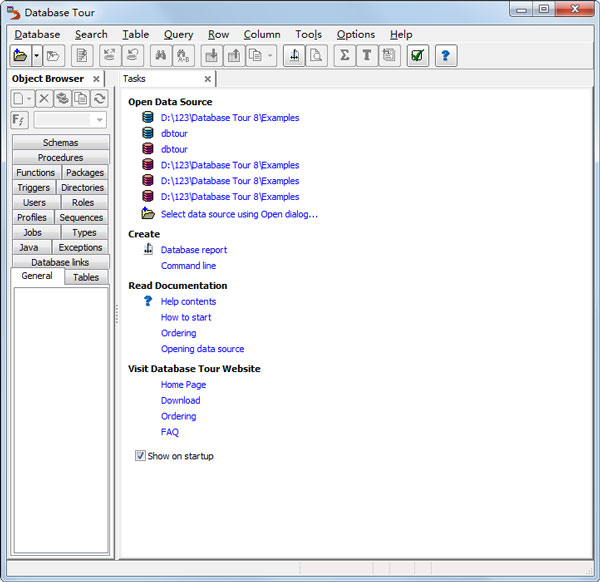
Task: Visit the Home Page link
Action: click(x=183, y=385)
